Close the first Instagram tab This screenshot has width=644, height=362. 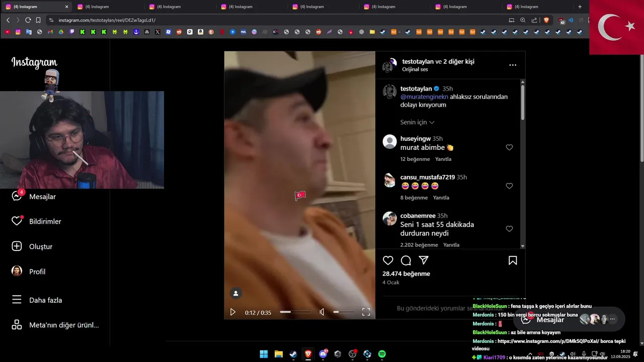[x=66, y=7]
